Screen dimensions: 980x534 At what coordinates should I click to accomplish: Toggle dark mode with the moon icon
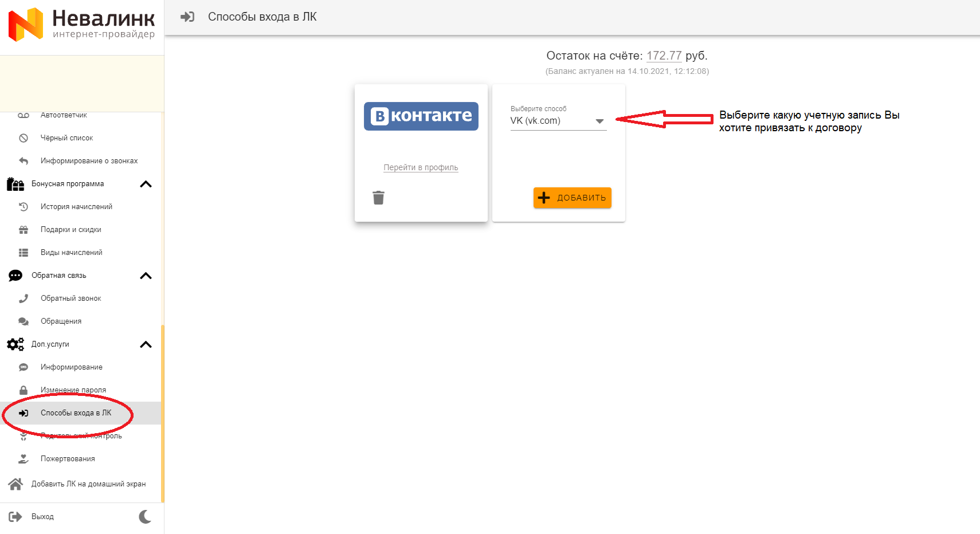tap(146, 517)
